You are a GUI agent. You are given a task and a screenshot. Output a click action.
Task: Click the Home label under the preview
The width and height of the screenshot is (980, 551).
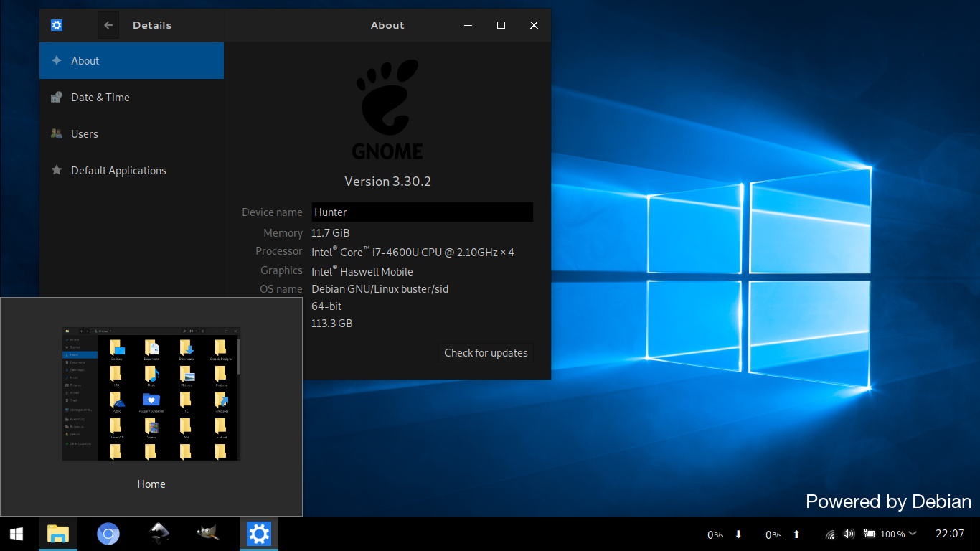pyautogui.click(x=151, y=484)
